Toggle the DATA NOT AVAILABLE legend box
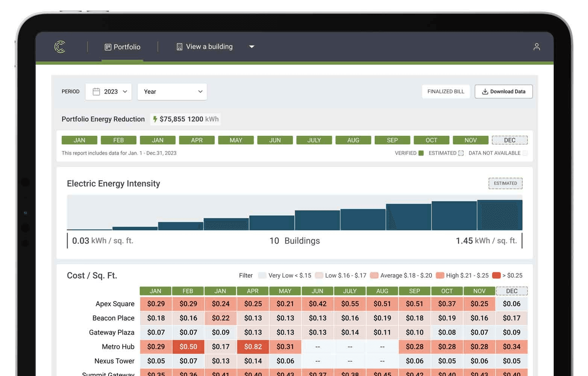The width and height of the screenshot is (588, 376). 525,153
